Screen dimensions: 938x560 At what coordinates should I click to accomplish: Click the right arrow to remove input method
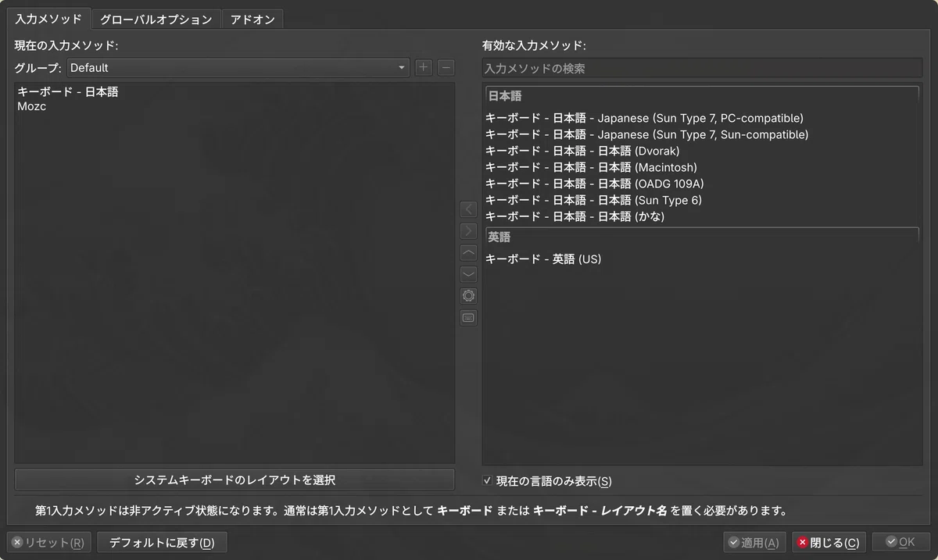(x=468, y=231)
